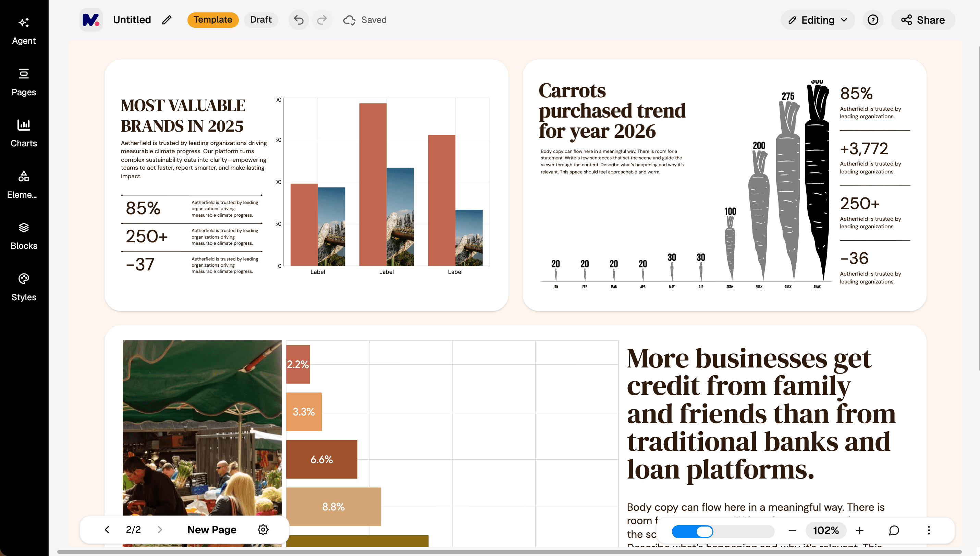Viewport: 980px width, 556px height.
Task: Click the Share button
Action: click(x=923, y=20)
